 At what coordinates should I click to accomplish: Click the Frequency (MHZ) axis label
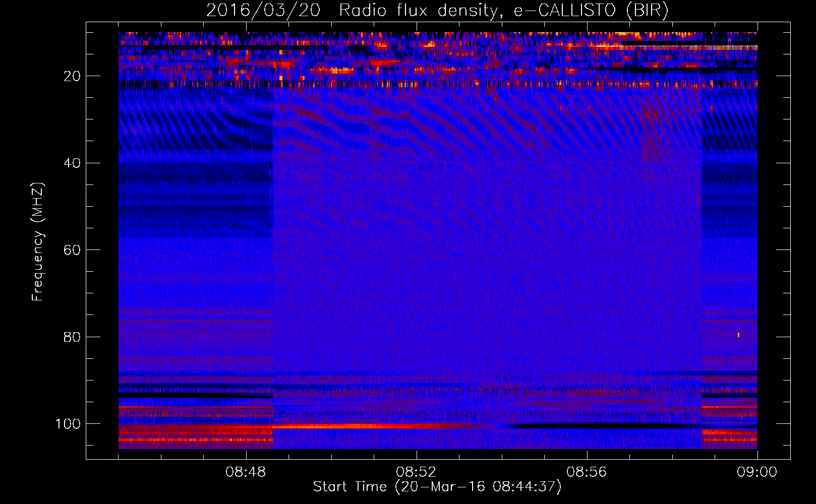pos(38,242)
